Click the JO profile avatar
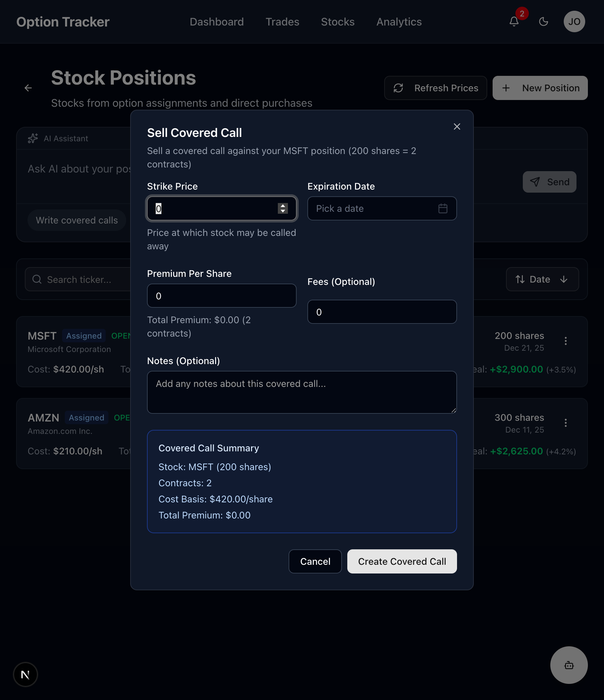The height and width of the screenshot is (700, 604). click(574, 21)
